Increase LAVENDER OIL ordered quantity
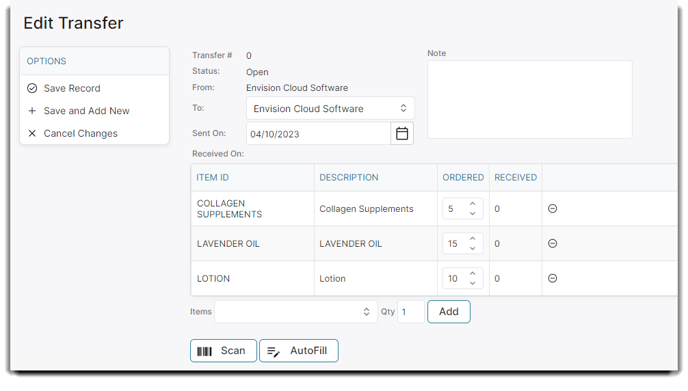The height and width of the screenshot is (391, 688). click(473, 239)
